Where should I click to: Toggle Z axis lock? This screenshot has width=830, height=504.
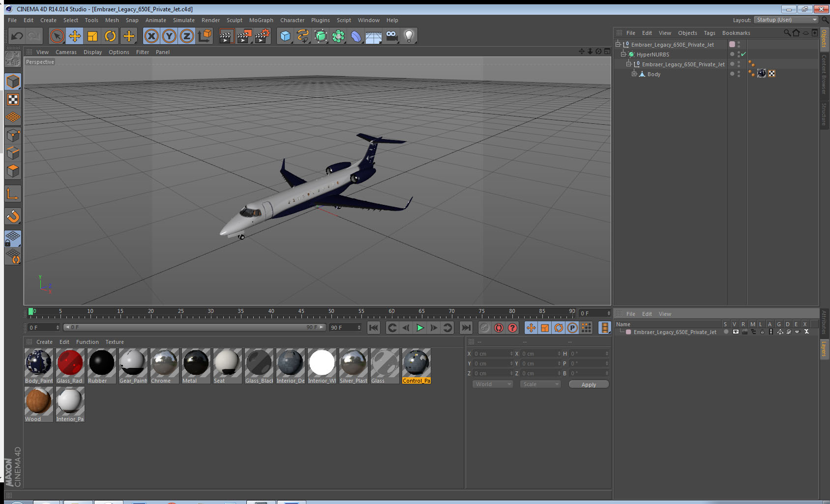pos(187,36)
